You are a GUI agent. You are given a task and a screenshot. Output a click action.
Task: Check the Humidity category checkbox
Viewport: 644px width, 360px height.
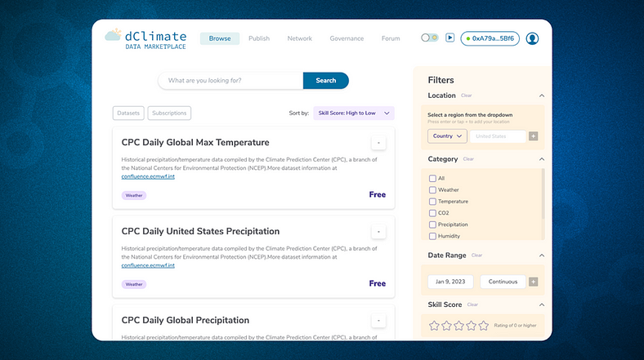tap(432, 236)
